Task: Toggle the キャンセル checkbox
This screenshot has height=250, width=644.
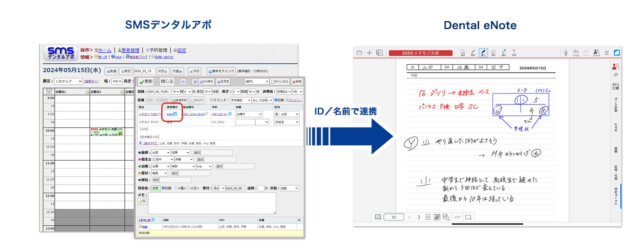Action: click(273, 82)
